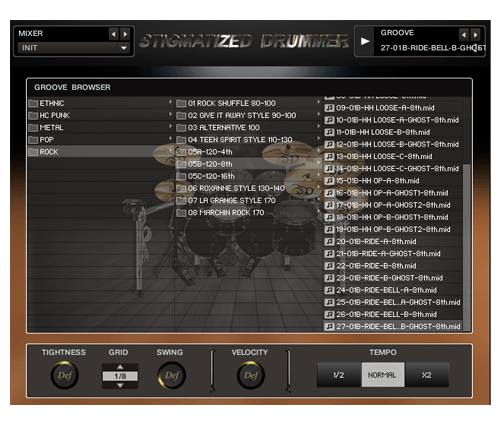The image size is (500, 424).
Task: Click the 1/8 grid value field
Action: pyautogui.click(x=120, y=376)
